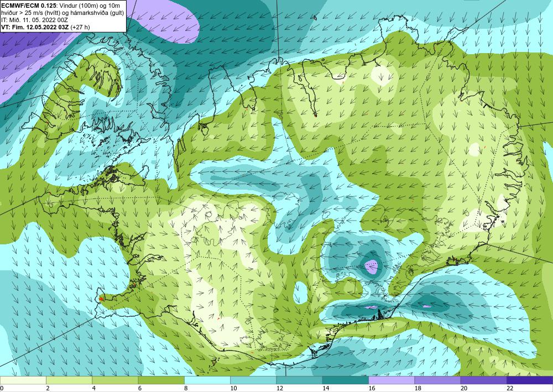Click the legend scale value '14'

tap(326, 388)
